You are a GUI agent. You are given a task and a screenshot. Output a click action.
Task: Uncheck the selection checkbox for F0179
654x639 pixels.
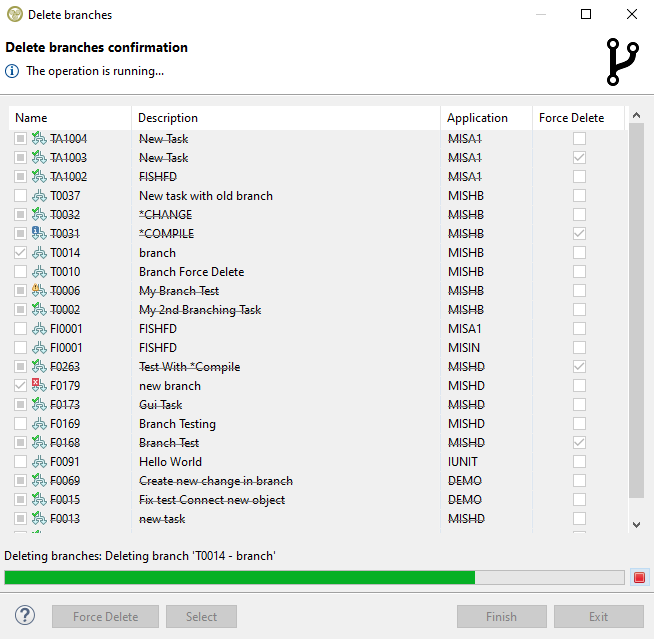pyautogui.click(x=21, y=386)
